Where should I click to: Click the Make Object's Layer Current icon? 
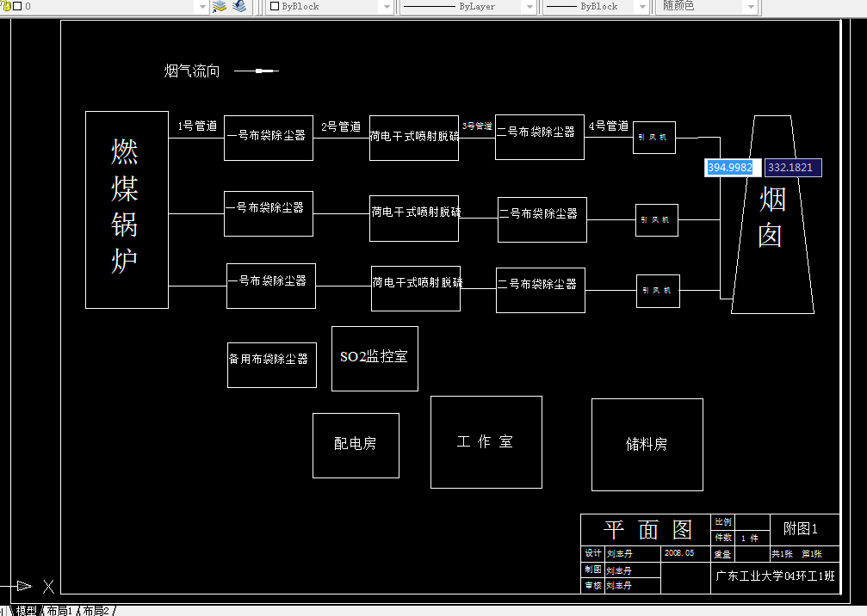point(218,7)
